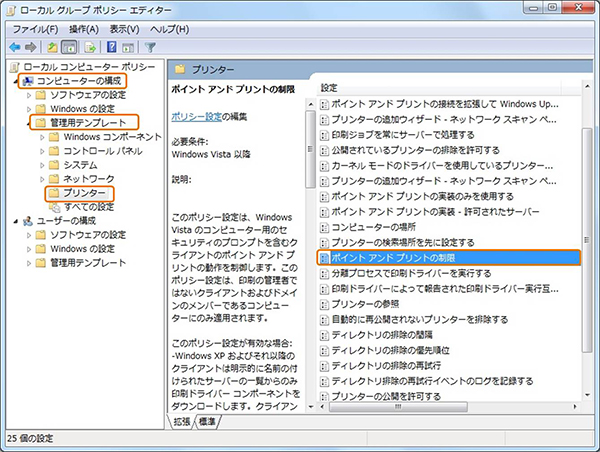Expand the Windows コンポーネント tree node
The image size is (600, 452).
pos(41,136)
